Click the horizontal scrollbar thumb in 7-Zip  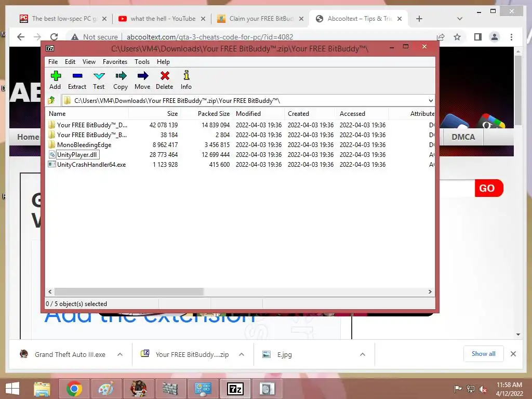point(129,292)
